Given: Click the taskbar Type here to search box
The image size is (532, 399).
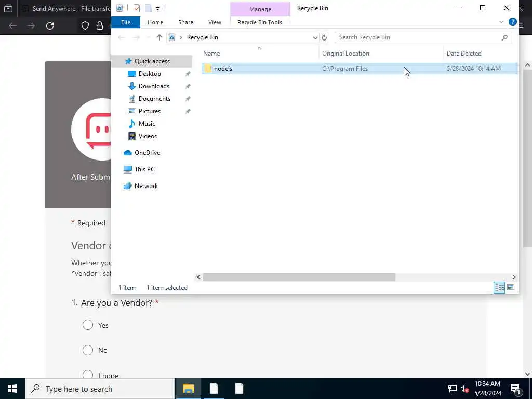Looking at the screenshot, I should (100, 389).
